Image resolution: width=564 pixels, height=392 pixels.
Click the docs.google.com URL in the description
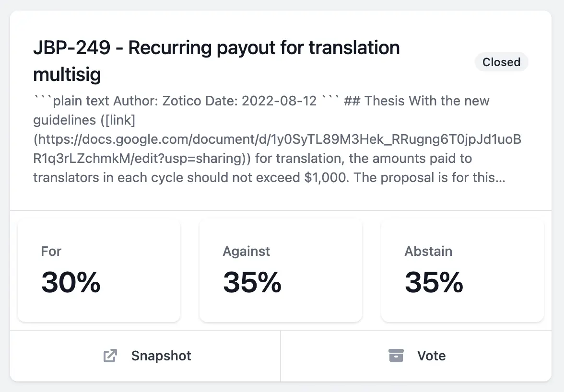tap(277, 139)
